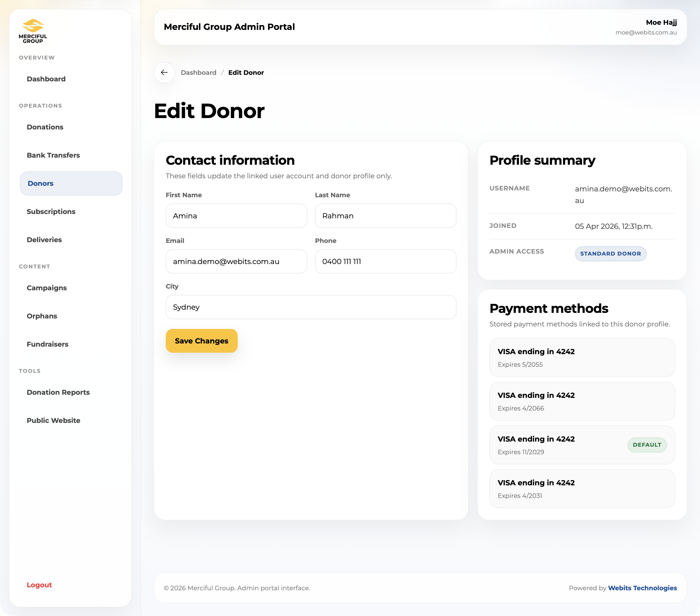Select VISA card expiring 11/2029
700x616 pixels.
[582, 445]
